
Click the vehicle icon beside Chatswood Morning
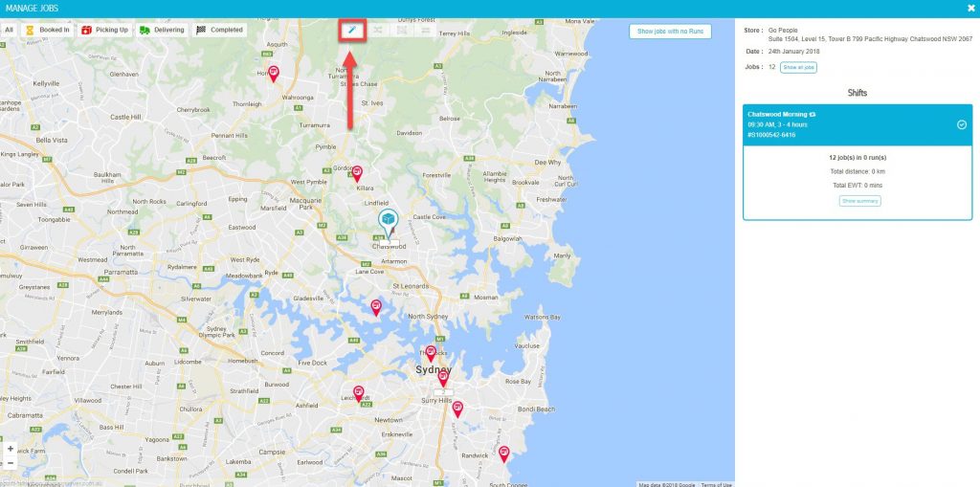(x=813, y=115)
